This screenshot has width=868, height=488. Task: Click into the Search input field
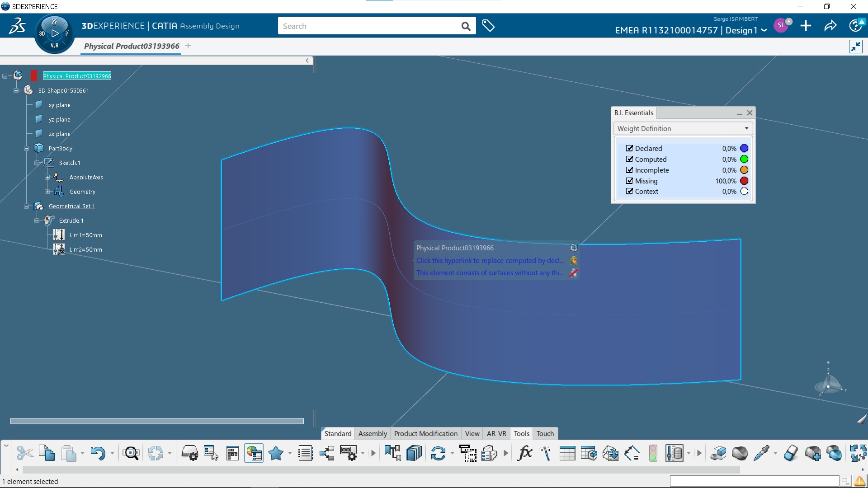[x=368, y=26]
